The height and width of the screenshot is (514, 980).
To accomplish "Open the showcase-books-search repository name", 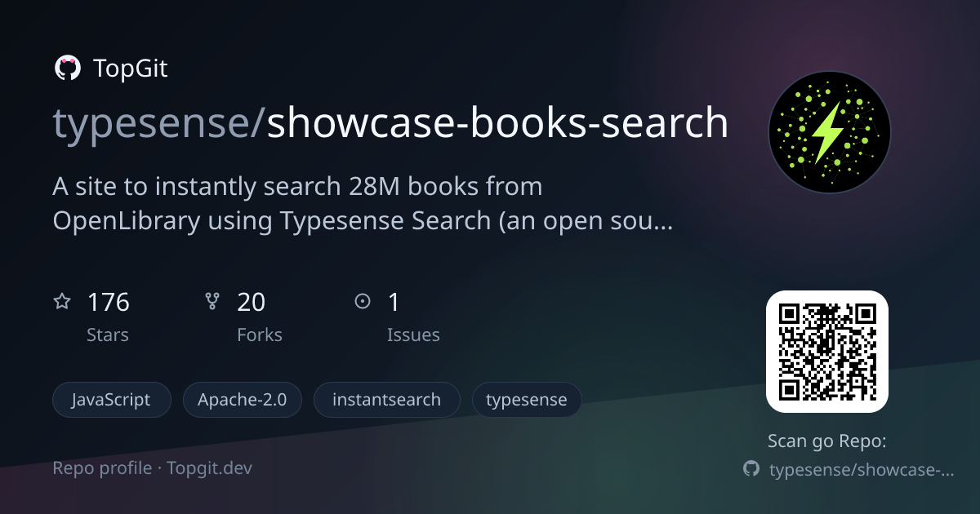I will pos(498,123).
